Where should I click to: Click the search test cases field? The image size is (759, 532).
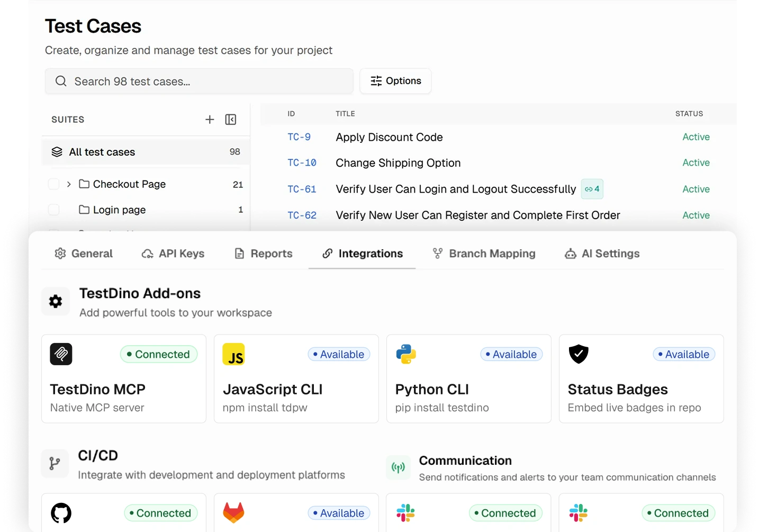click(x=199, y=81)
